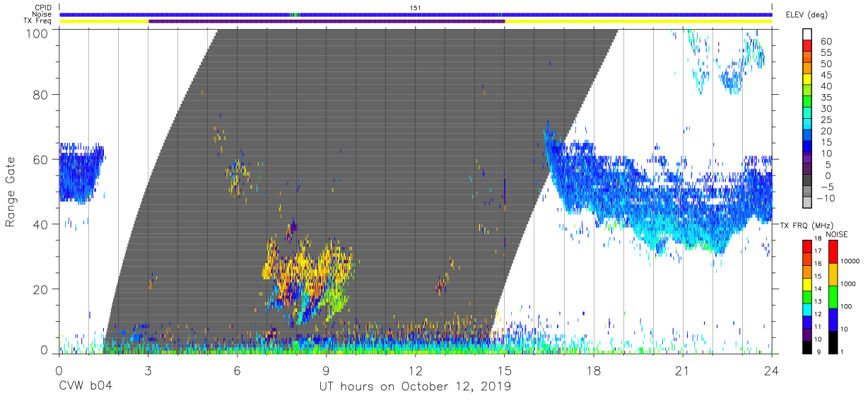
Task: Click the '1000' tick on the NOISE bar
Action: tap(849, 284)
